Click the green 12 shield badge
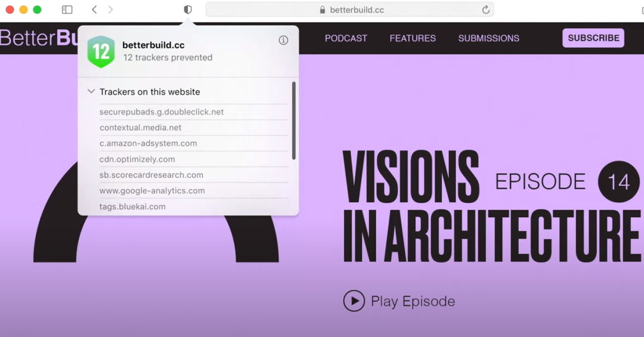This screenshot has height=337, width=644. point(101,51)
